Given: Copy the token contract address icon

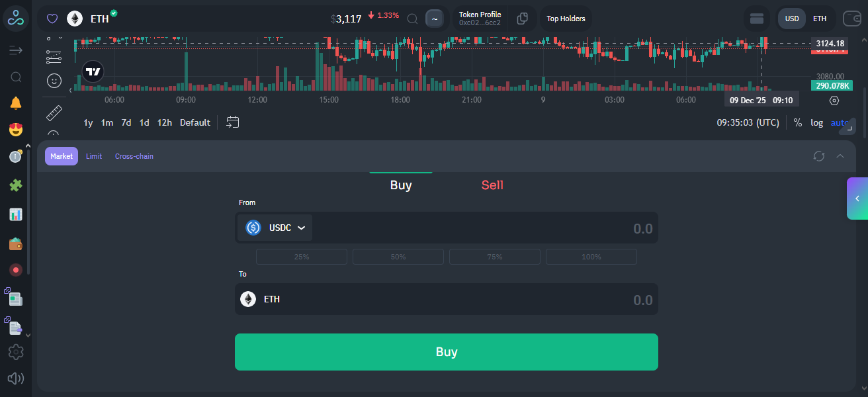Looking at the screenshot, I should coord(522,18).
